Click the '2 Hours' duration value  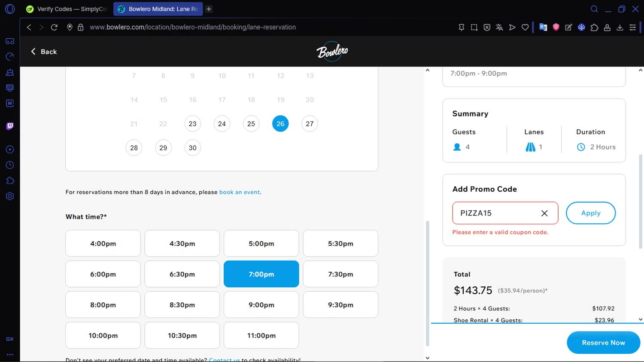coord(603,147)
